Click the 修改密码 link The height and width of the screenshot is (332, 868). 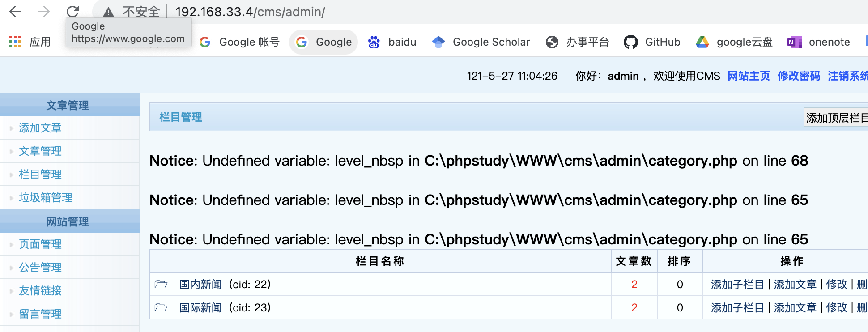(x=799, y=76)
